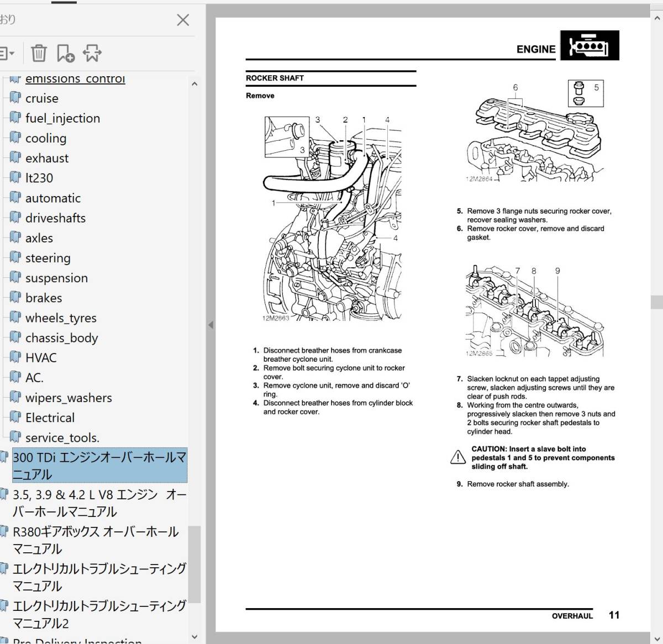Click the steering bookmark ribbon icon
Screen dimensions: 663x644
[15, 257]
